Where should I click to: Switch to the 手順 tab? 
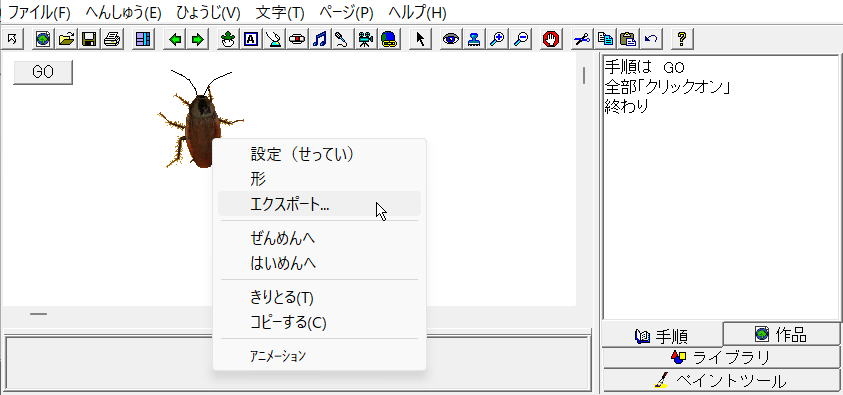tap(662, 337)
